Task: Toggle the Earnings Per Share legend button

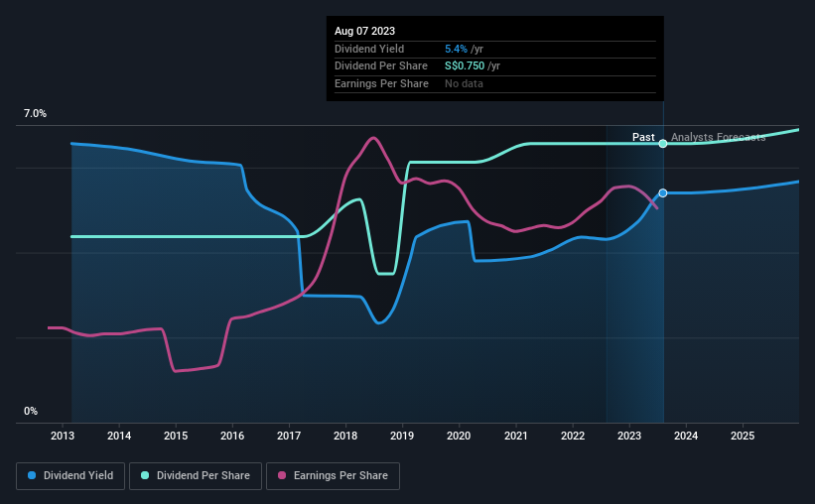Action: tap(333, 476)
